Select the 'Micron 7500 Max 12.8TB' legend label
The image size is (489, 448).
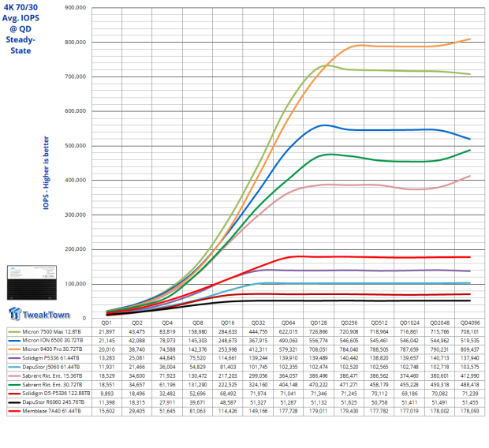tap(51, 332)
